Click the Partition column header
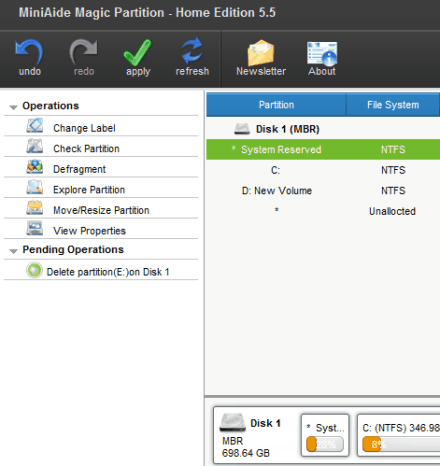Screen dimensions: 440x466 coord(276,105)
